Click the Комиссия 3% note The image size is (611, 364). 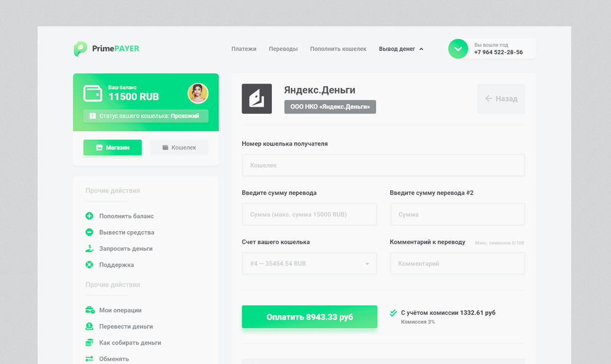tap(418, 322)
